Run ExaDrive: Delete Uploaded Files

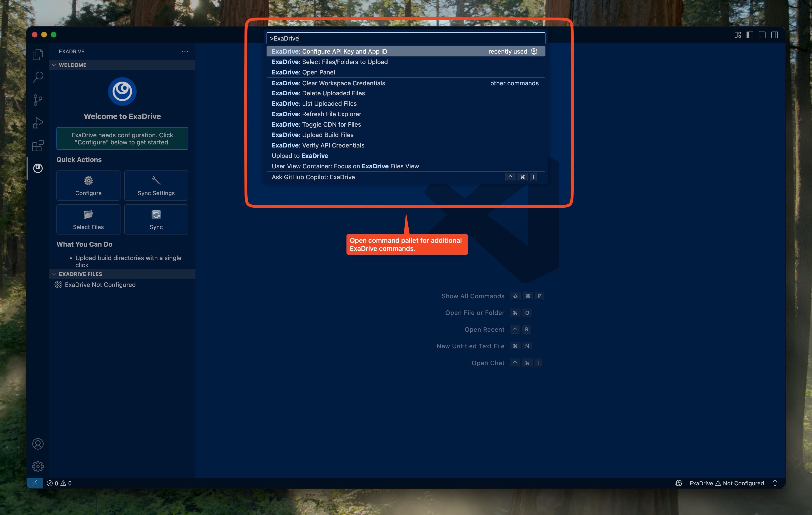(406, 93)
